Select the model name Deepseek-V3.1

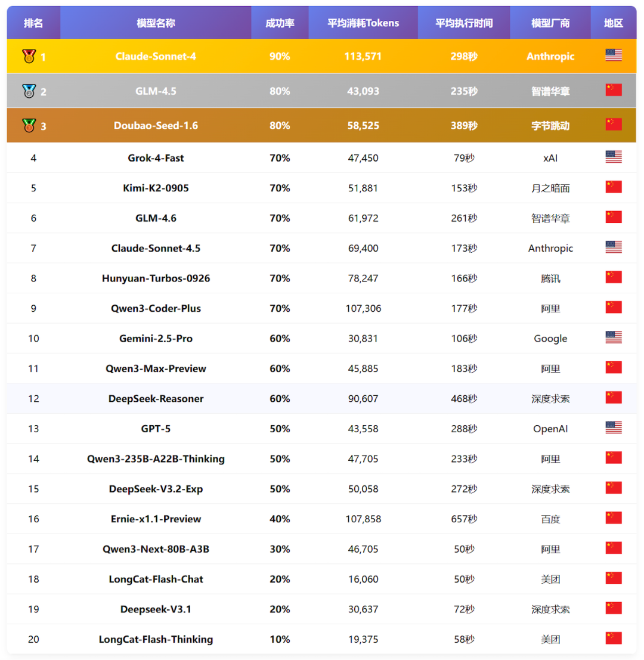click(156, 609)
